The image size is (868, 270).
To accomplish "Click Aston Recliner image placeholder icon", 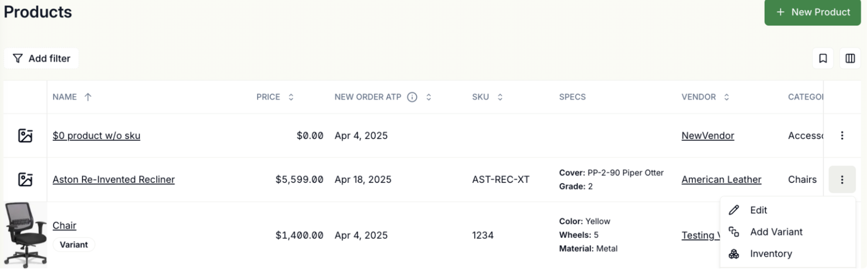I will pyautogui.click(x=25, y=180).
